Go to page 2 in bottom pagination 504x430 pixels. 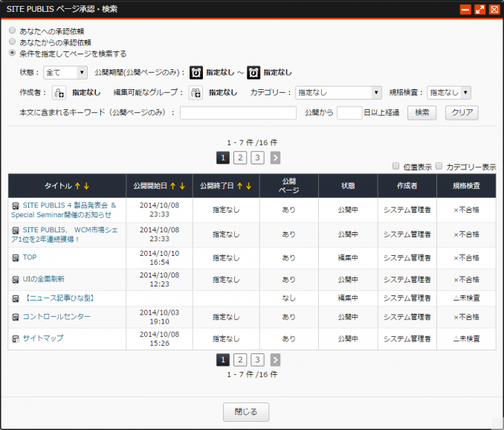tap(240, 360)
